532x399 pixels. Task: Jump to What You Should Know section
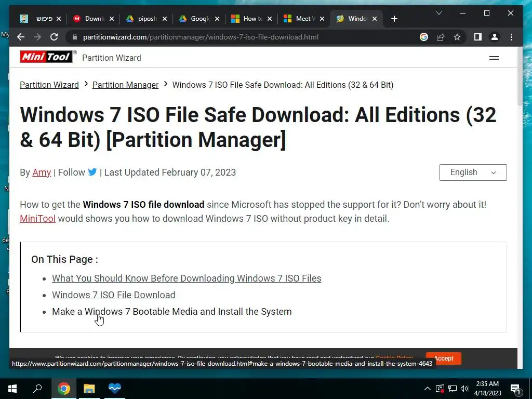tap(187, 278)
